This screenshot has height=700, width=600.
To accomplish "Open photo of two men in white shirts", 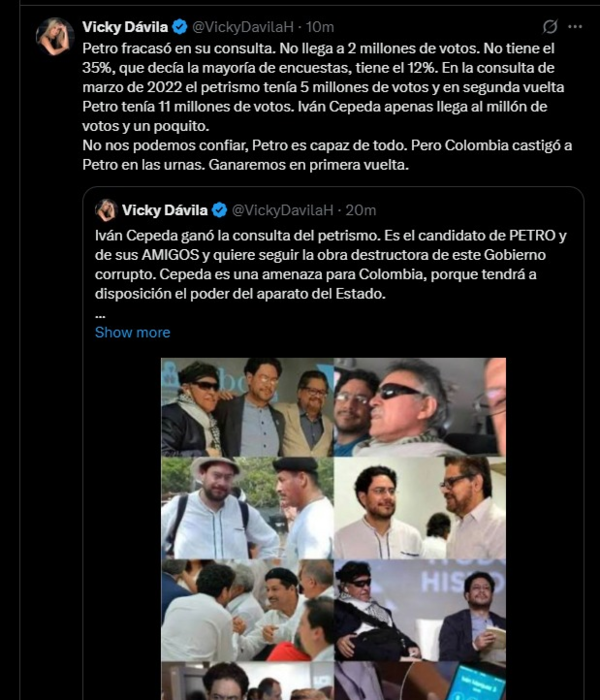I will pos(420,508).
